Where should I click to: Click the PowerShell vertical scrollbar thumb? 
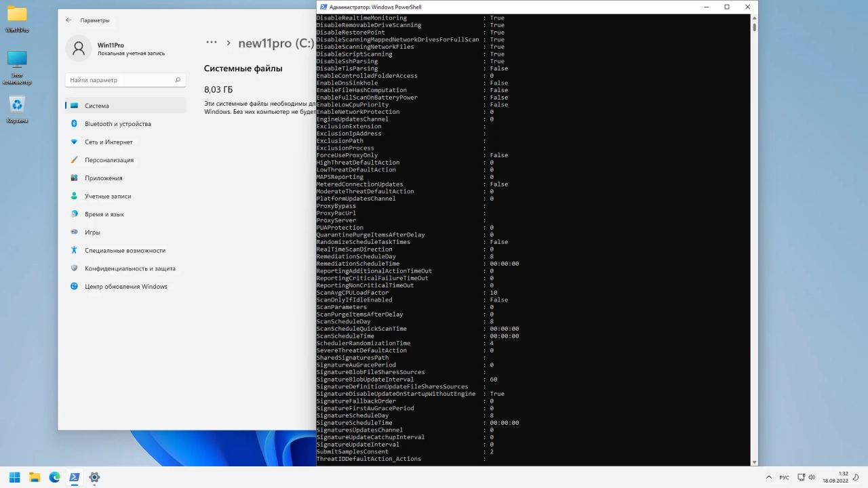754,27
